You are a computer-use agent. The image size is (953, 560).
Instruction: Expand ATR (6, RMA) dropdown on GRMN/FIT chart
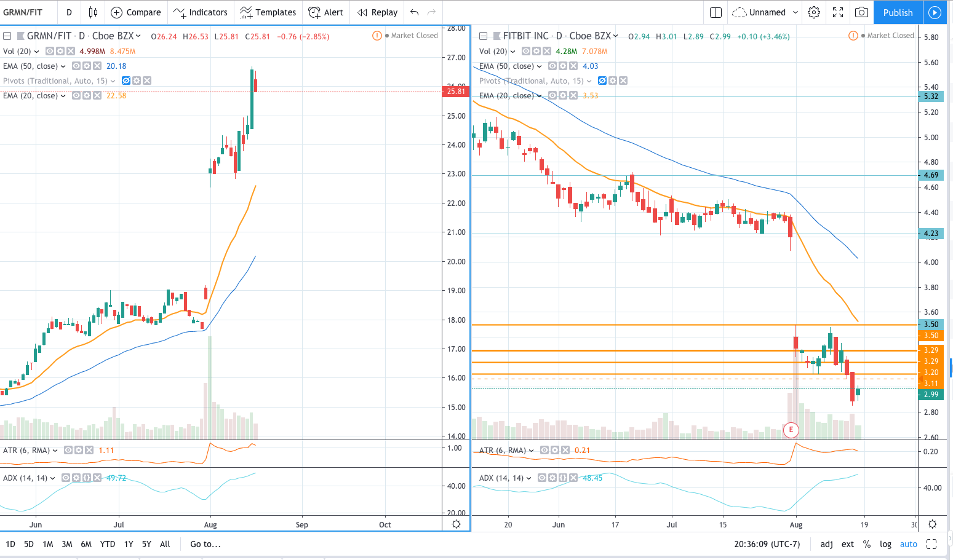point(55,450)
